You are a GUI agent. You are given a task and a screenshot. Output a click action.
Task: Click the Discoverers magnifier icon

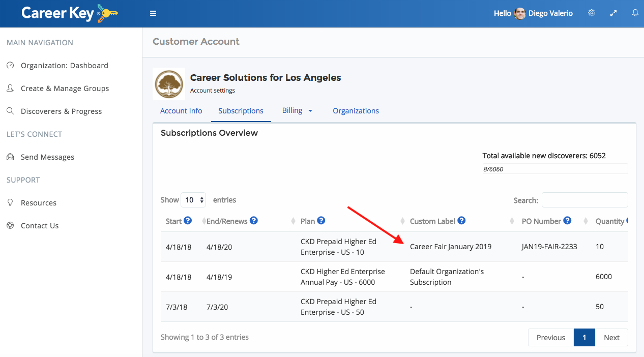10,111
